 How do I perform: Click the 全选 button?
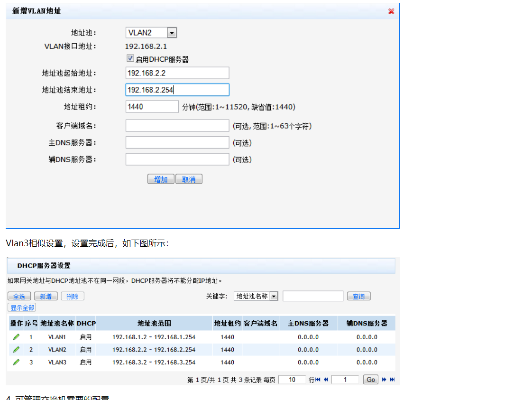19,297
